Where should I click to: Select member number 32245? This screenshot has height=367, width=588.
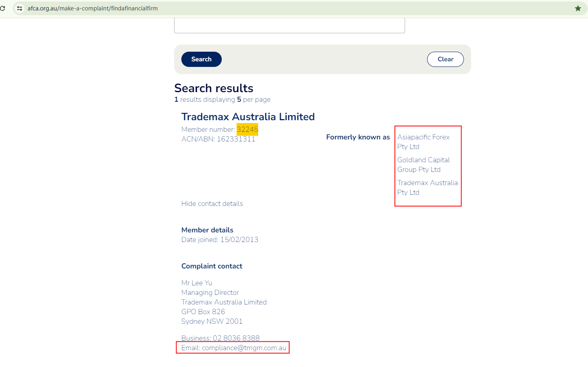tap(247, 129)
